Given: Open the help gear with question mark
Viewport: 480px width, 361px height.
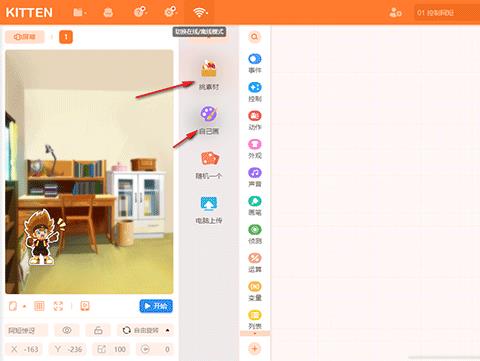Looking at the screenshot, I should 139,12.
